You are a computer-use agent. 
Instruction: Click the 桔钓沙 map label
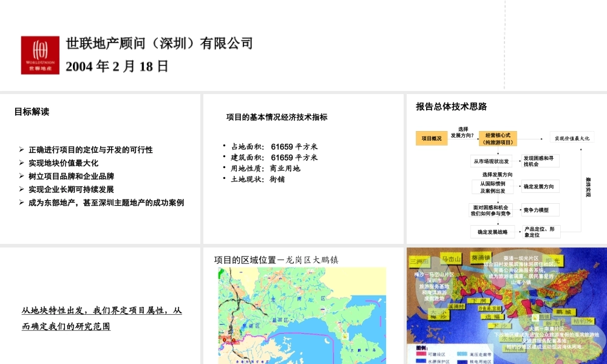tap(583, 321)
